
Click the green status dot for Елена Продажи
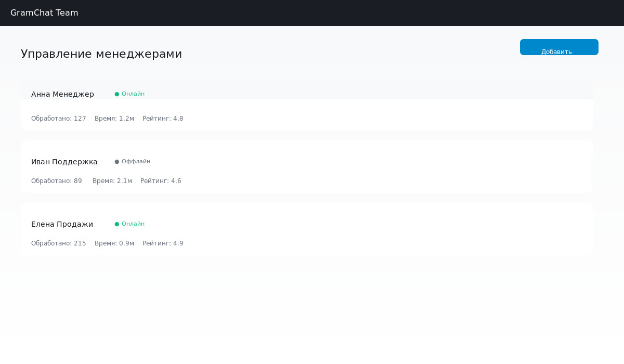tap(117, 224)
